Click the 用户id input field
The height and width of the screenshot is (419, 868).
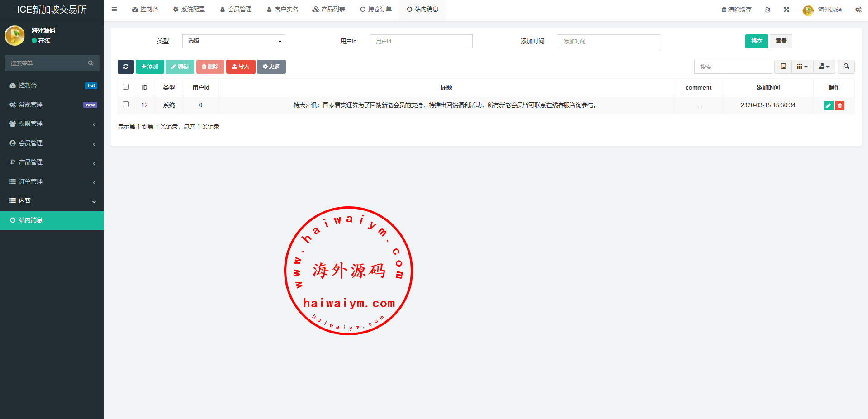pyautogui.click(x=421, y=41)
